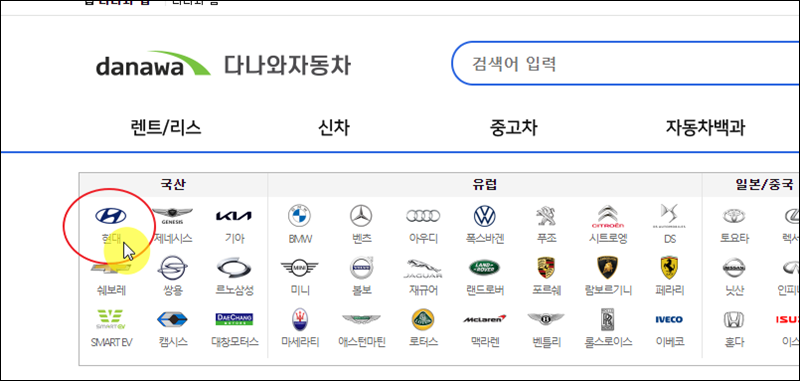Pick the Bentley winged B logo
This screenshot has height=381, width=800.
click(546, 319)
